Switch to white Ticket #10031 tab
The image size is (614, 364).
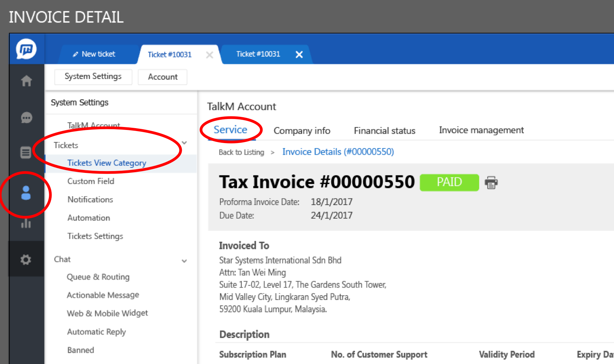170,55
